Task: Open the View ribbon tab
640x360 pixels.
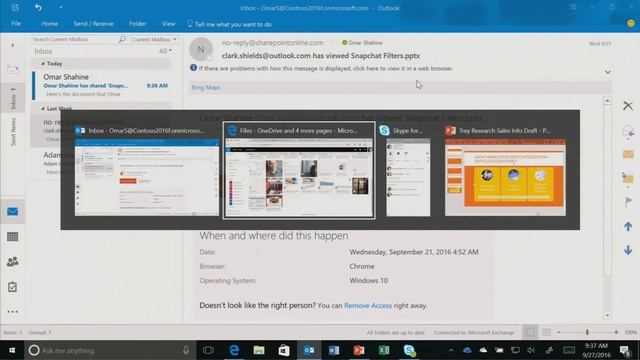Action: [168, 24]
